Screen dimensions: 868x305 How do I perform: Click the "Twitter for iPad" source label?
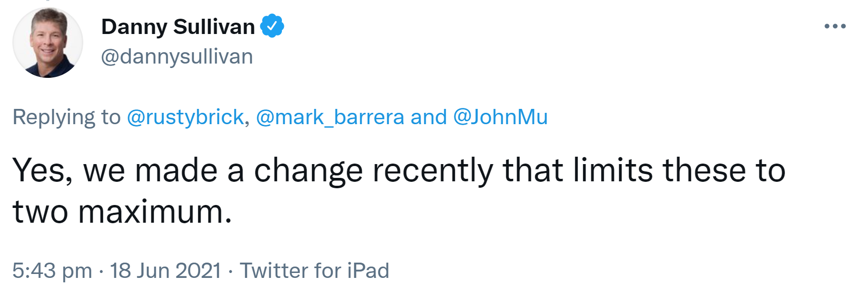(314, 271)
